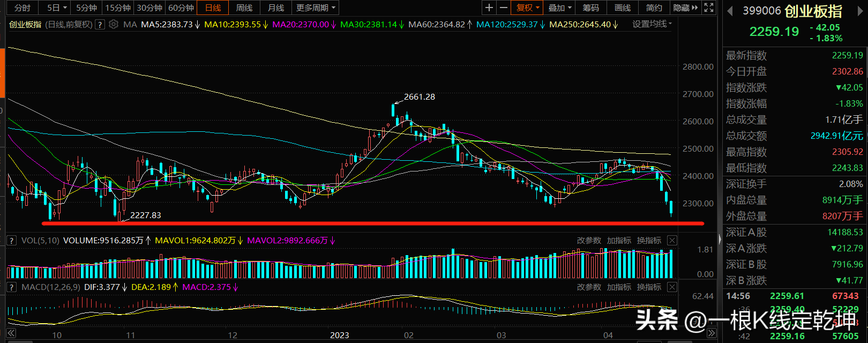
Task: Click the MA120:2529.37 indicator label
Action: click(511, 24)
